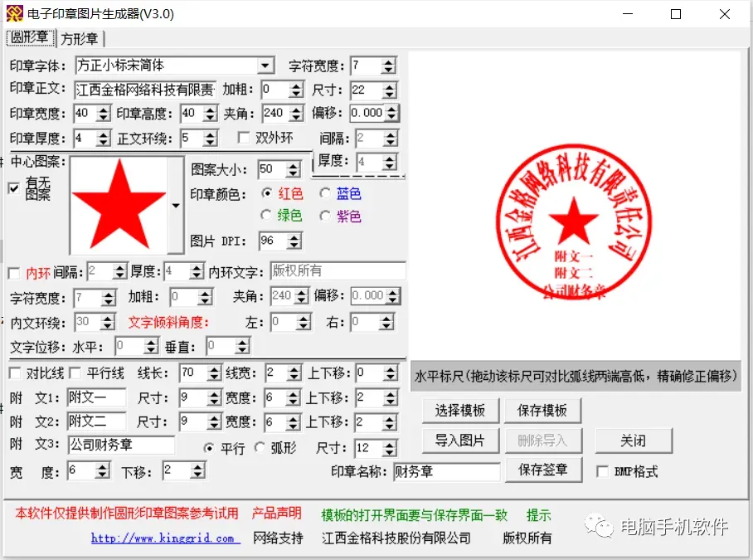The height and width of the screenshot is (560, 753).
Task: Click the bottom 宽度 stepper showing 6
Action: [89, 470]
